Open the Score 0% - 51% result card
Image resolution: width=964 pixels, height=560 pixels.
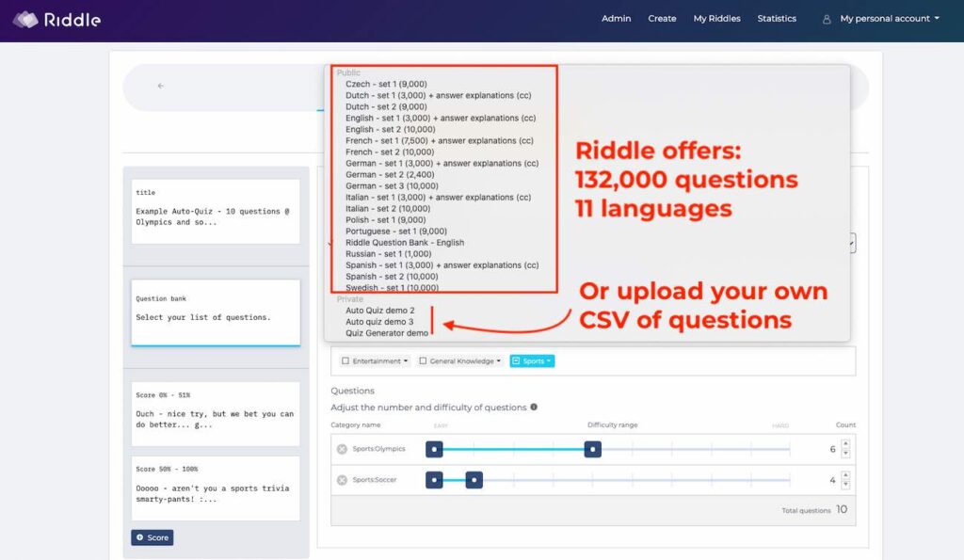(216, 414)
